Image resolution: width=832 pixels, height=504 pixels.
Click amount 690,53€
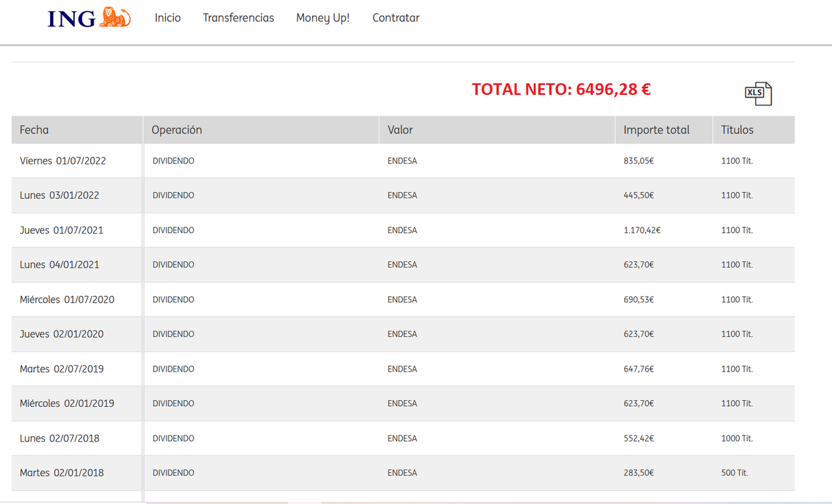(639, 299)
